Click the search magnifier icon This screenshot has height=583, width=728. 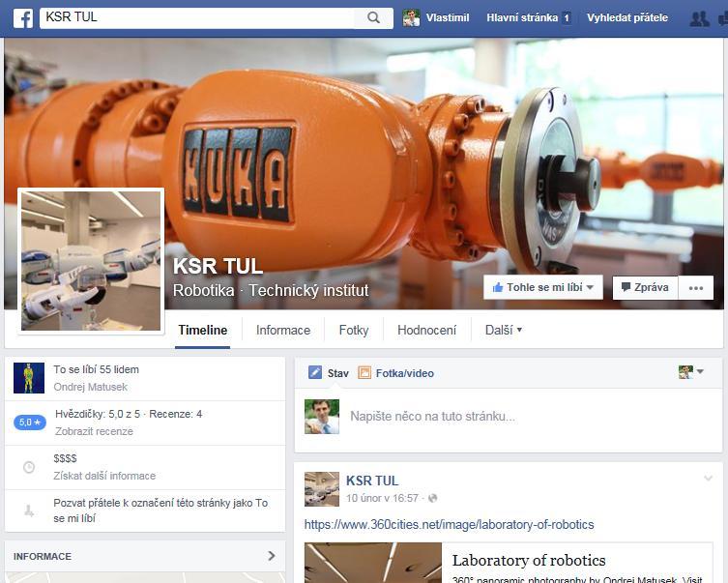click(x=373, y=17)
